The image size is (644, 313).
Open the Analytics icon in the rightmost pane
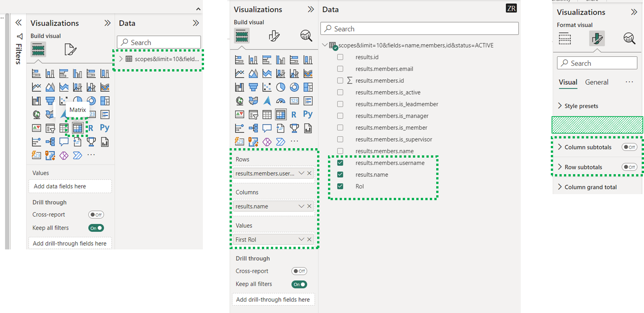629,38
